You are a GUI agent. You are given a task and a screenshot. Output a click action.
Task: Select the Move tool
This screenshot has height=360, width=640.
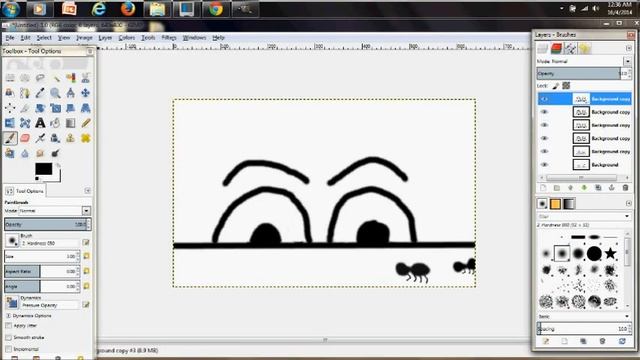click(x=86, y=93)
